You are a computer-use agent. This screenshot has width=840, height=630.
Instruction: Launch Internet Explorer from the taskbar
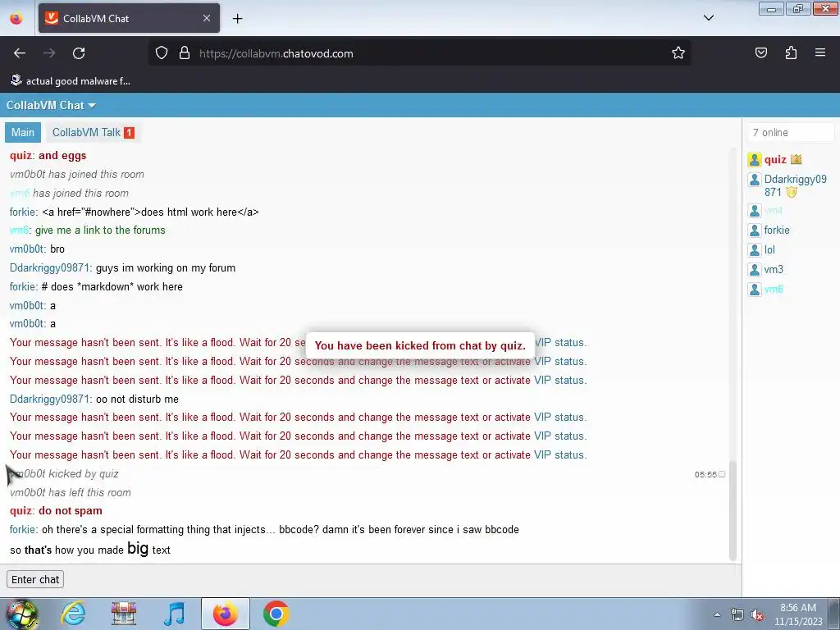point(73,614)
